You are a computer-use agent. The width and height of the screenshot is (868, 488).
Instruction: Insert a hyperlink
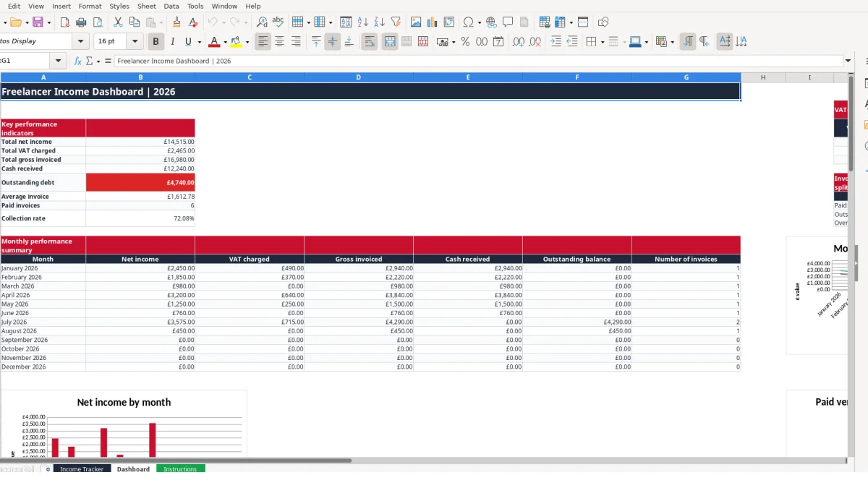click(x=491, y=22)
